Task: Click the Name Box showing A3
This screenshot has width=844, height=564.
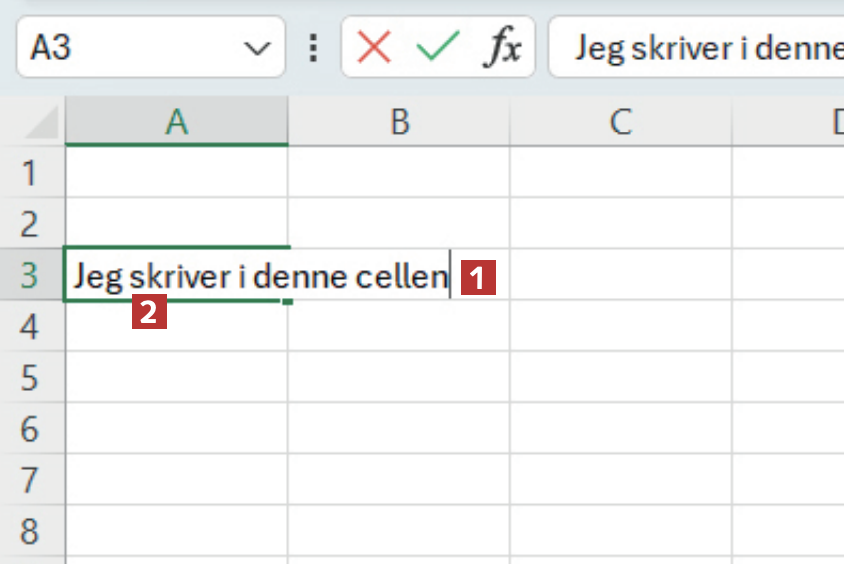Action: pos(130,47)
